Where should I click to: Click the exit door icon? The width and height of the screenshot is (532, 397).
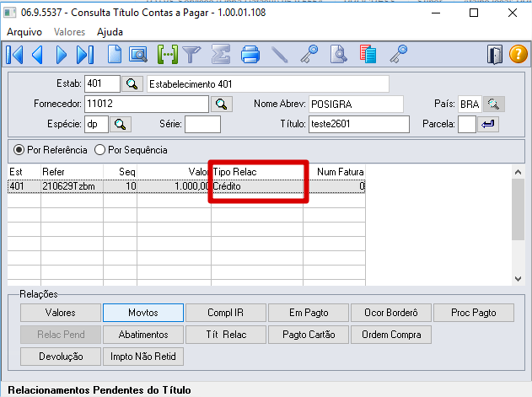pyautogui.click(x=495, y=54)
